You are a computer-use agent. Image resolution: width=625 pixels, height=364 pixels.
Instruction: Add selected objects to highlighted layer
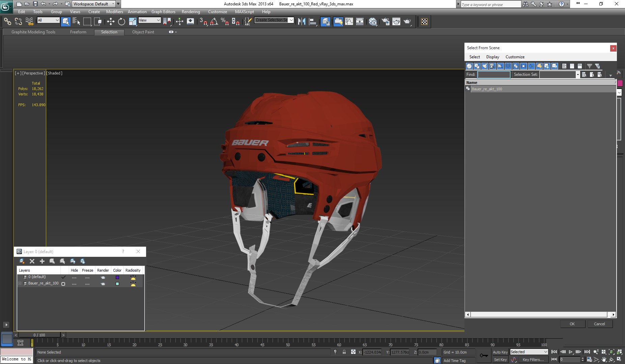coord(42,261)
